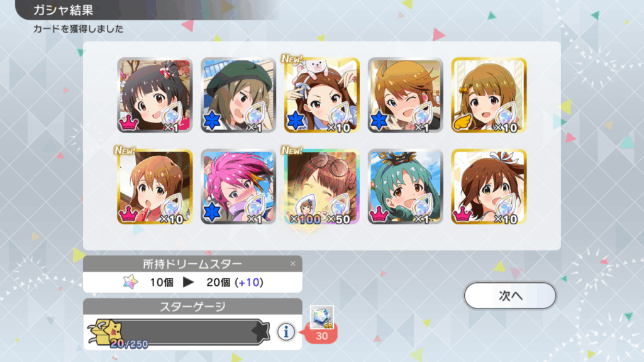Image resolution: width=644 pixels, height=362 pixels.
Task: Close the Dream Star panel with the X
Action: (293, 263)
